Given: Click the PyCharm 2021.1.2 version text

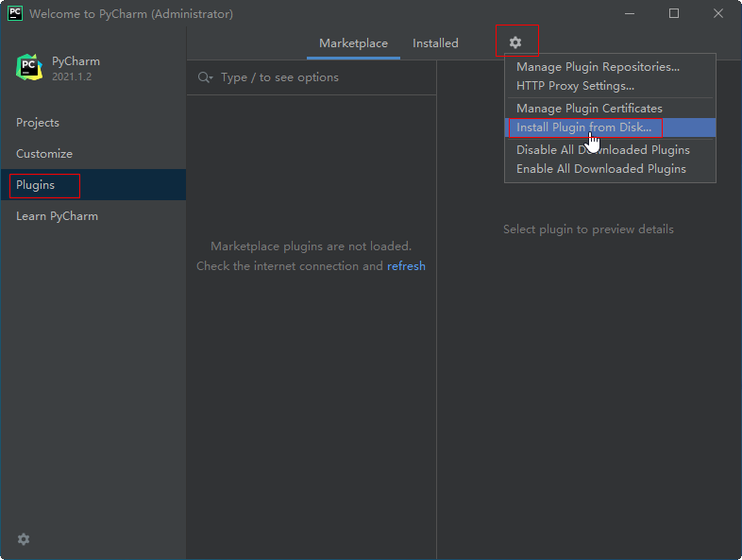Looking at the screenshot, I should tap(72, 76).
